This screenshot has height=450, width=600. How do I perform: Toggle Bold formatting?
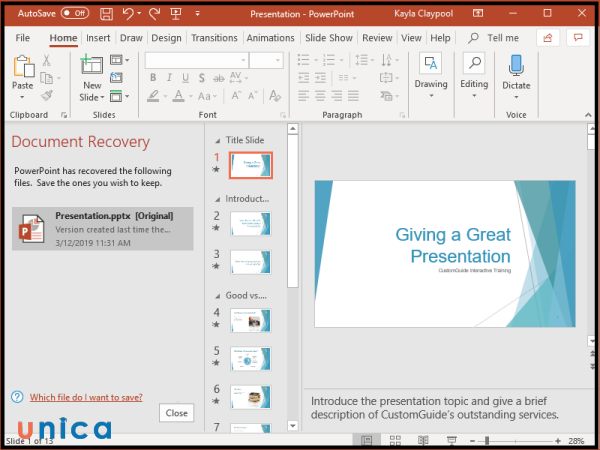pos(154,79)
